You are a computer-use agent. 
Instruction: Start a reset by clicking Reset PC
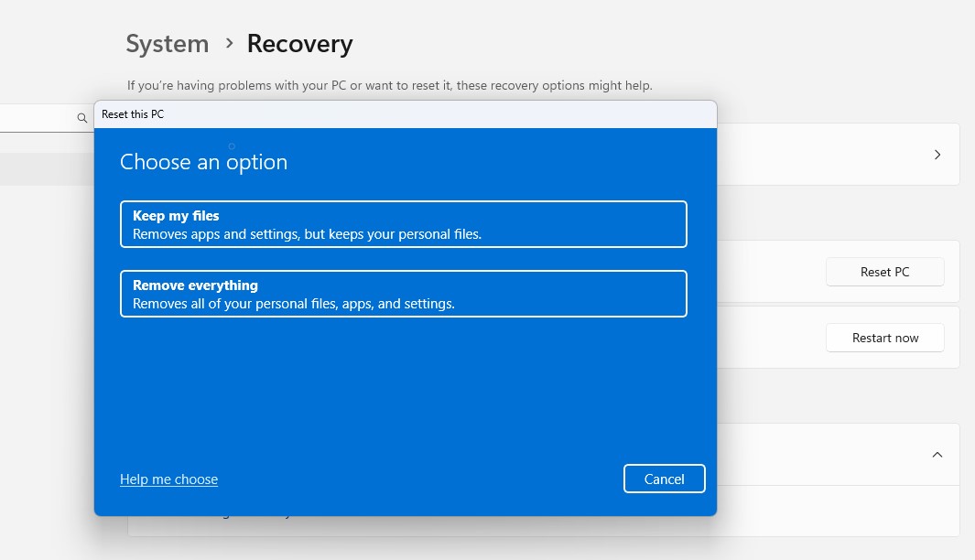[x=884, y=272]
